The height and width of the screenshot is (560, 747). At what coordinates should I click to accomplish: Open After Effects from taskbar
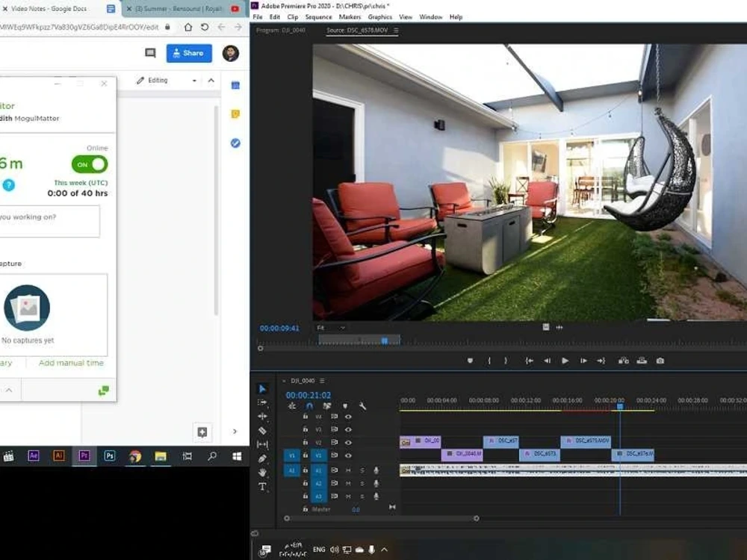coord(34,455)
